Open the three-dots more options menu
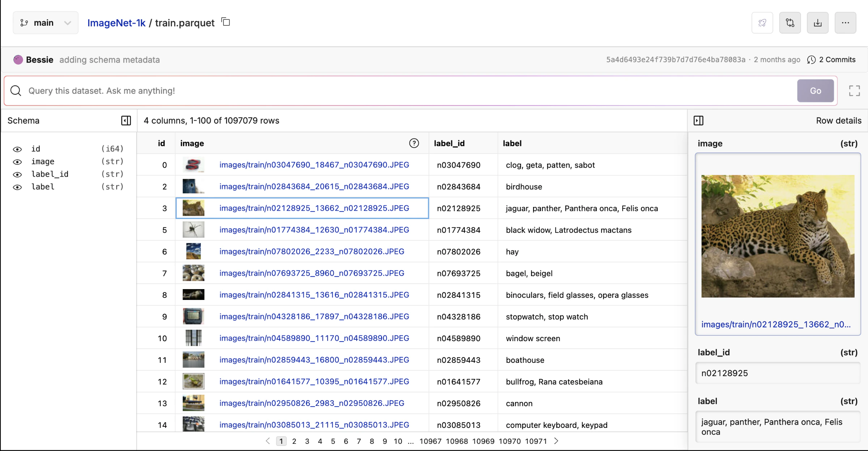 click(845, 23)
